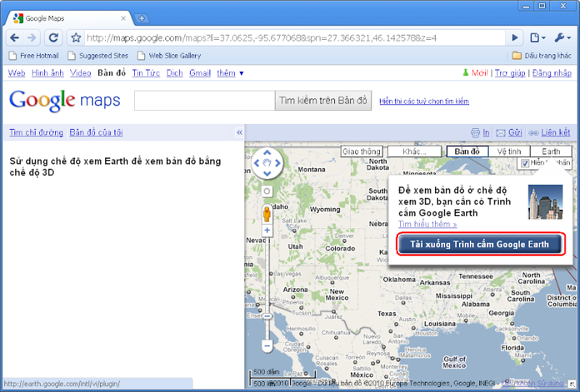Click the Đăng nhập sign-in link

(x=552, y=73)
